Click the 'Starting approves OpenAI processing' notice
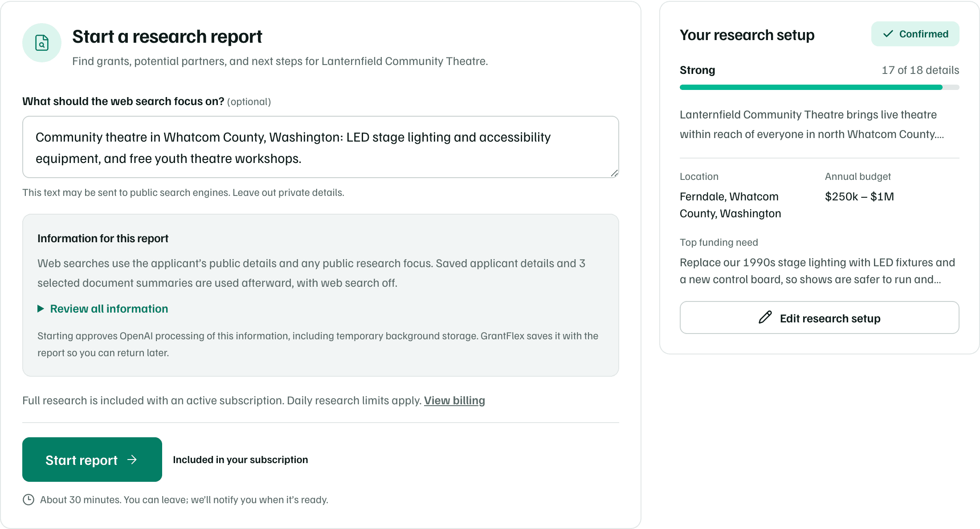Viewport: 980px width, 529px height. tap(318, 344)
